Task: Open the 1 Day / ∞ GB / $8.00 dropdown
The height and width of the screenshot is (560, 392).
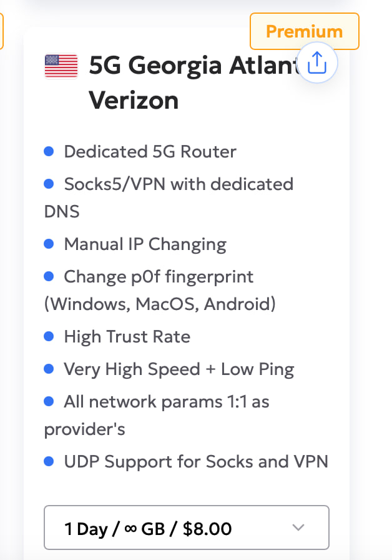Action: click(186, 528)
